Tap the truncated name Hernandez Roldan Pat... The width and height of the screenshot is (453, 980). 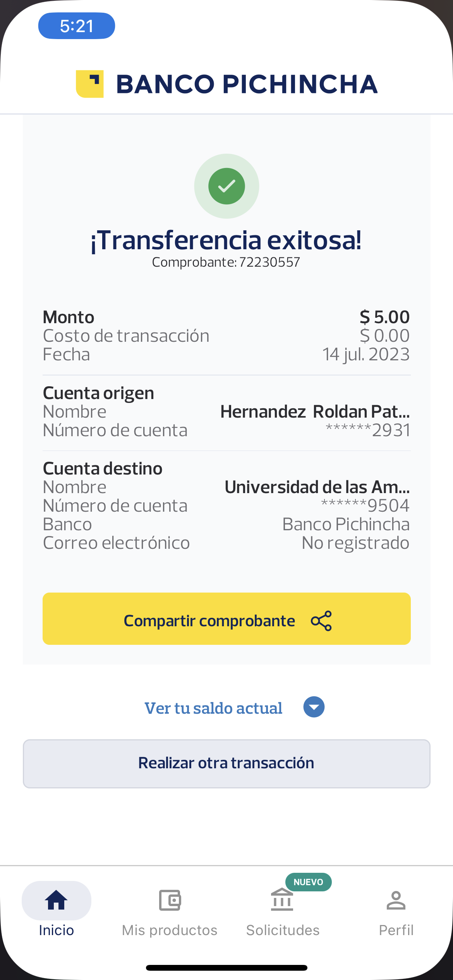click(315, 411)
